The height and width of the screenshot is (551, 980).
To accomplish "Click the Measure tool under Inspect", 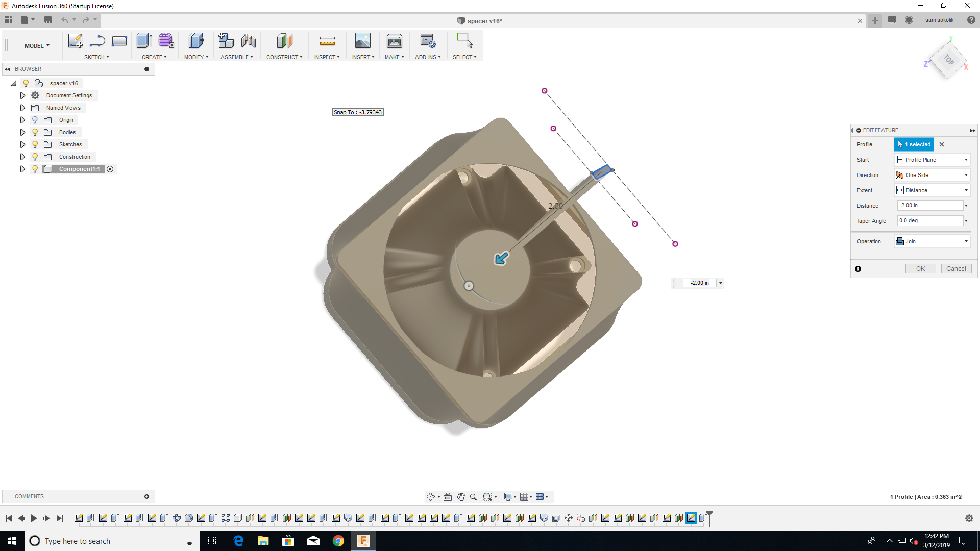I will click(x=327, y=41).
